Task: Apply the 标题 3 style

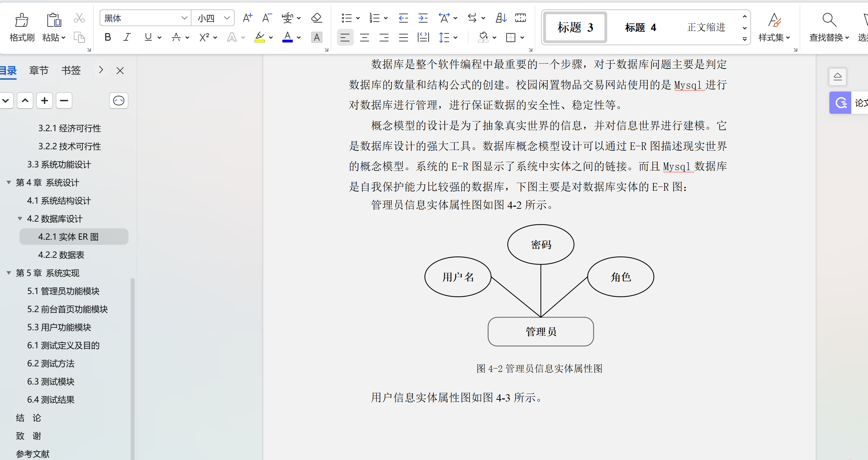Action: pos(575,27)
